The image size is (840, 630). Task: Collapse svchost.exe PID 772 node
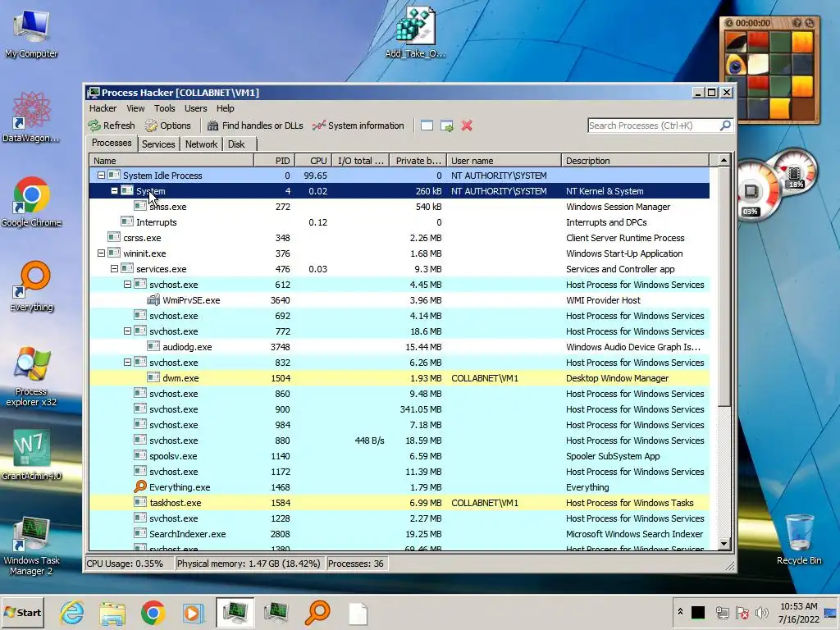(x=127, y=331)
